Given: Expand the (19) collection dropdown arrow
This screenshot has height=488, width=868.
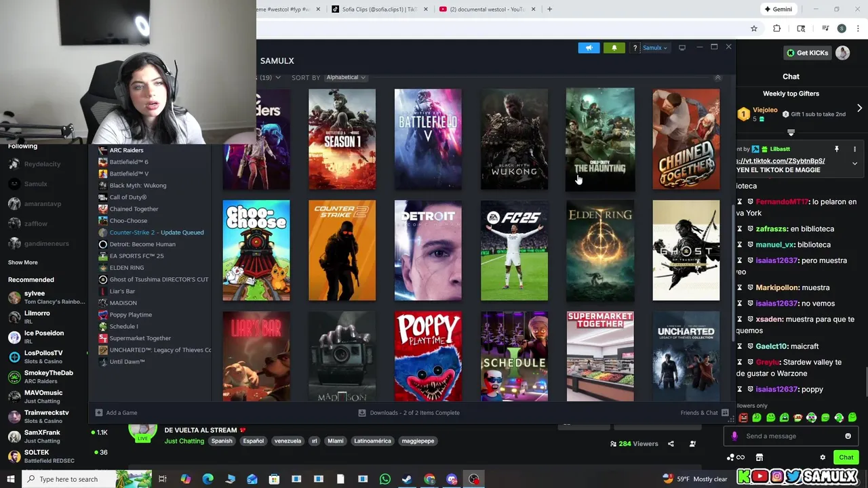Looking at the screenshot, I should pyautogui.click(x=278, y=78).
